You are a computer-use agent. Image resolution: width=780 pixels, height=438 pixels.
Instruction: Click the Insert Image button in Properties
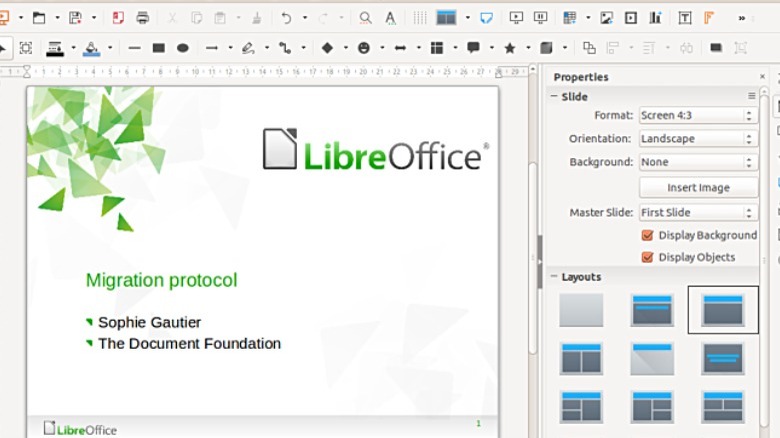pos(698,187)
